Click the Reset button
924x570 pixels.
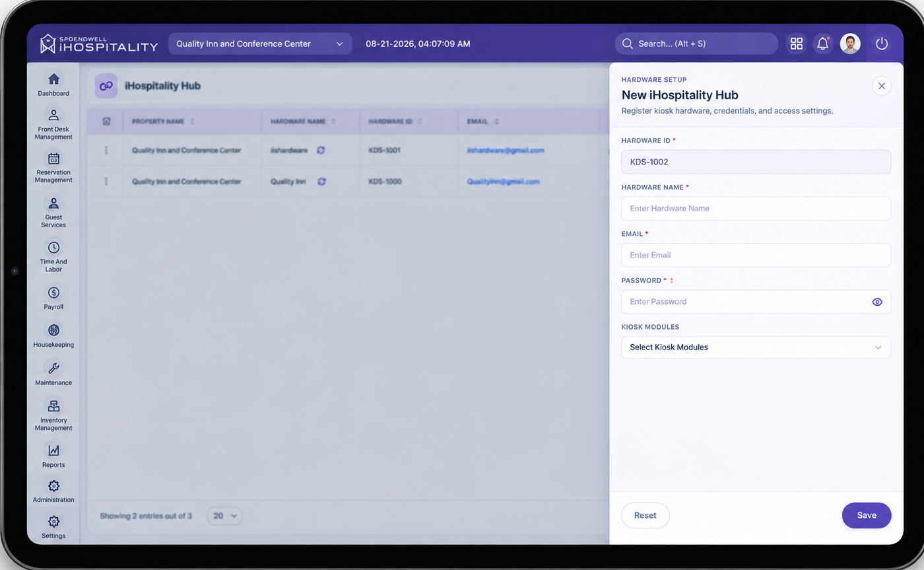click(x=645, y=515)
